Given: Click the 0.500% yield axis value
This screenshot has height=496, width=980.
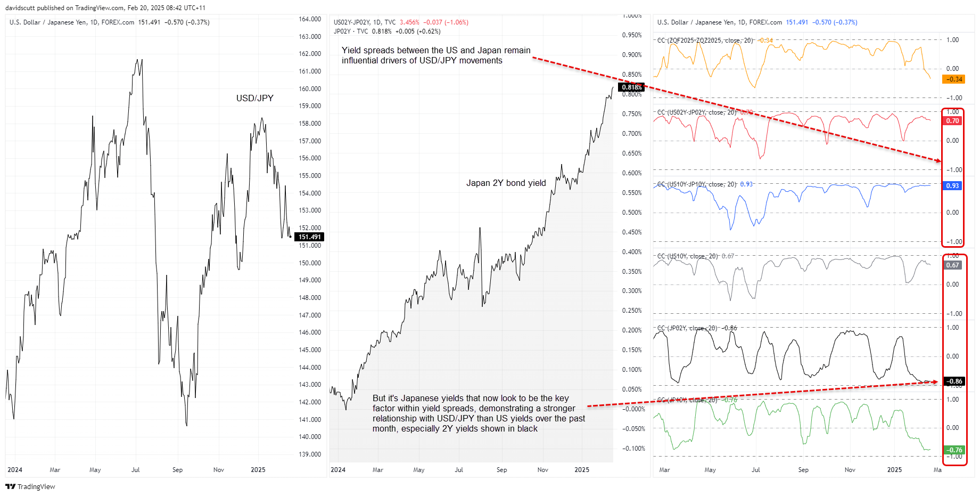Looking at the screenshot, I should 632,213.
